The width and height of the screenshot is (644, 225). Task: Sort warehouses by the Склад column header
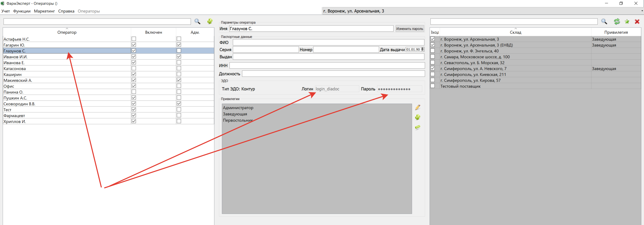(515, 32)
